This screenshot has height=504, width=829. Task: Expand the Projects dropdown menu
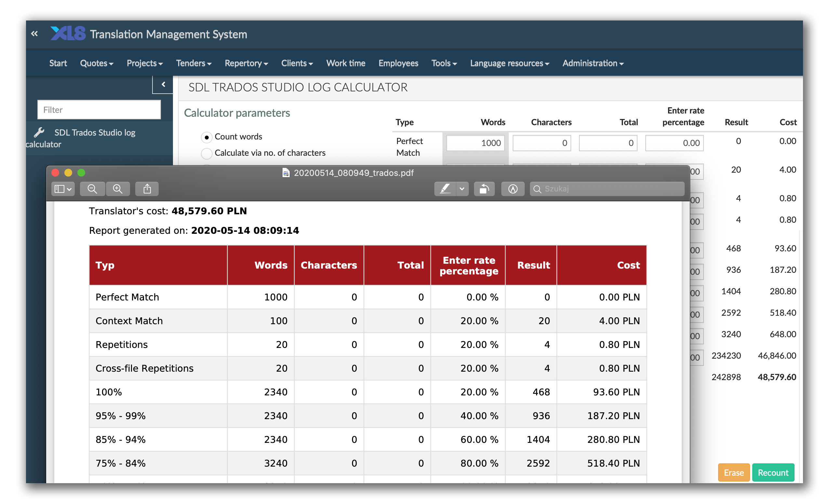145,63
